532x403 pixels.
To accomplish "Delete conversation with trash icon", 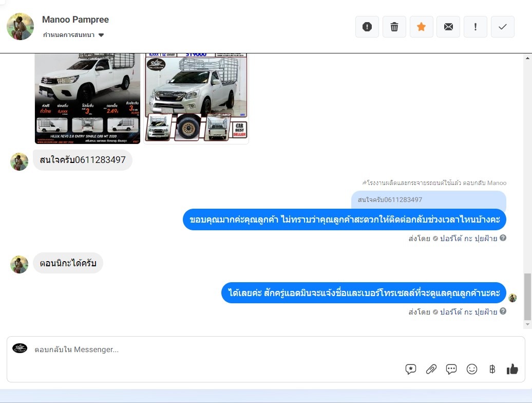I will [394, 27].
